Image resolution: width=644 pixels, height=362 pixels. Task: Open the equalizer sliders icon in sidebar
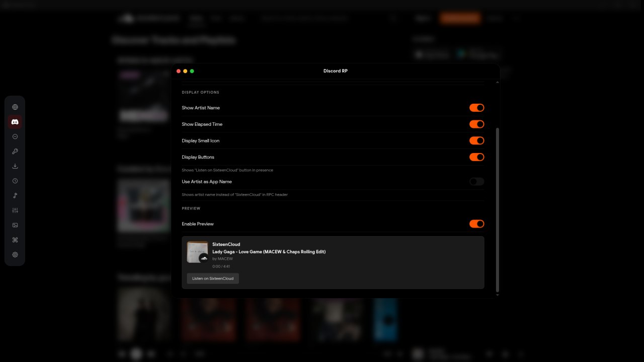(x=15, y=210)
